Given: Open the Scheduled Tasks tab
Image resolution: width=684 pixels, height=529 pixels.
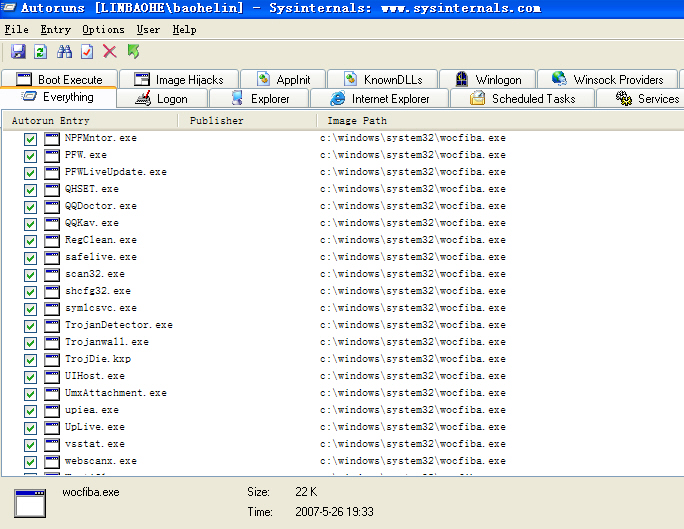Looking at the screenshot, I should [x=522, y=99].
